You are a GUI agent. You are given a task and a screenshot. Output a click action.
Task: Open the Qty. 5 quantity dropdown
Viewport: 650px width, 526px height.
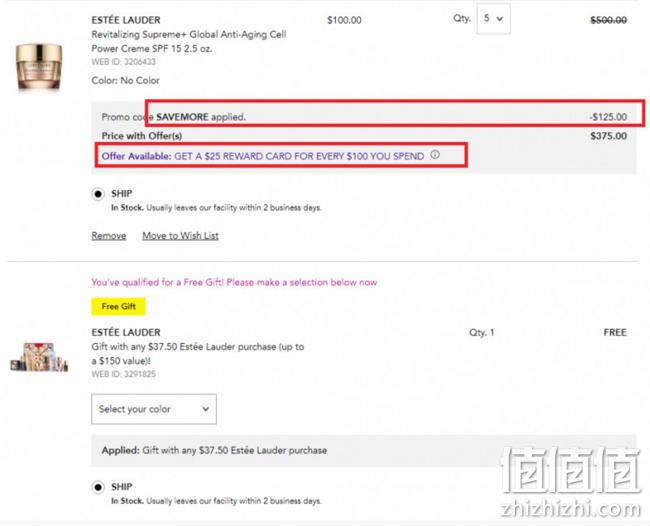(493, 19)
